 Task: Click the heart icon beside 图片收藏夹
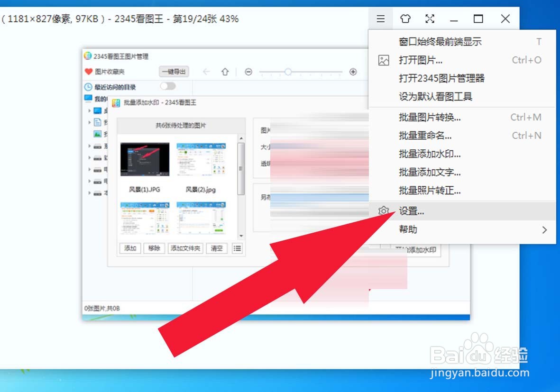(x=88, y=72)
